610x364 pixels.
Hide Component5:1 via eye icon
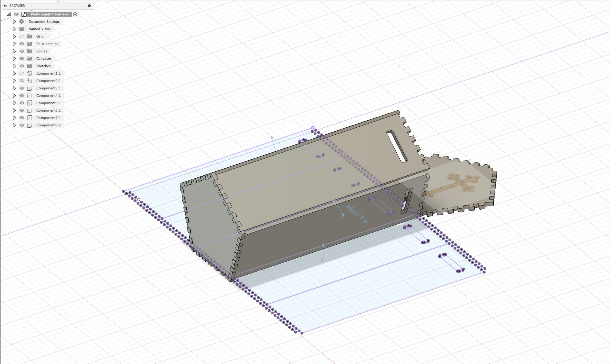(22, 103)
